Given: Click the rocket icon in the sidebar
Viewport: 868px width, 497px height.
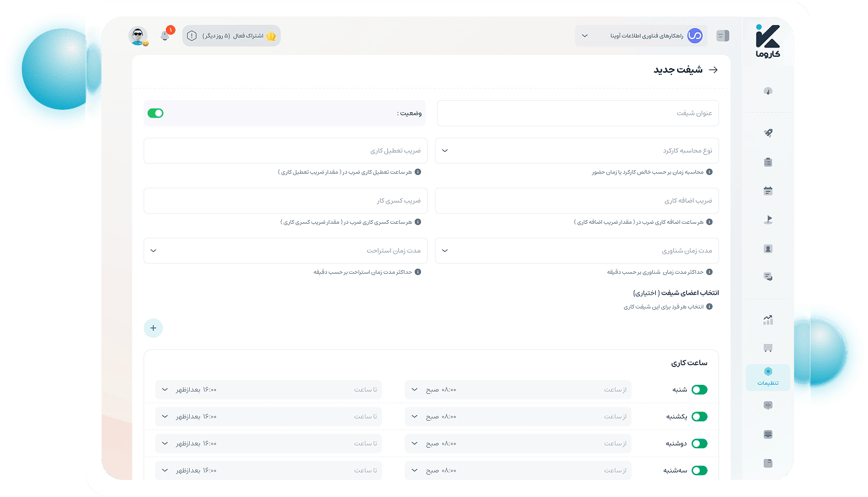Looking at the screenshot, I should pyautogui.click(x=768, y=133).
